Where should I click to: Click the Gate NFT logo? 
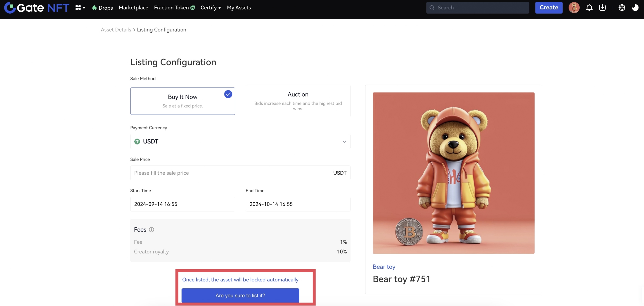[37, 8]
